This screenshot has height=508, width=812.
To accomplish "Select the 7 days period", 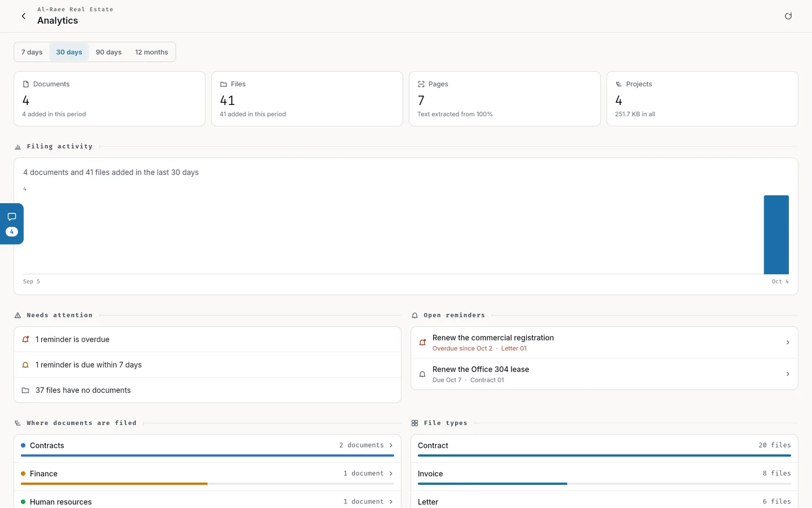I will point(32,52).
